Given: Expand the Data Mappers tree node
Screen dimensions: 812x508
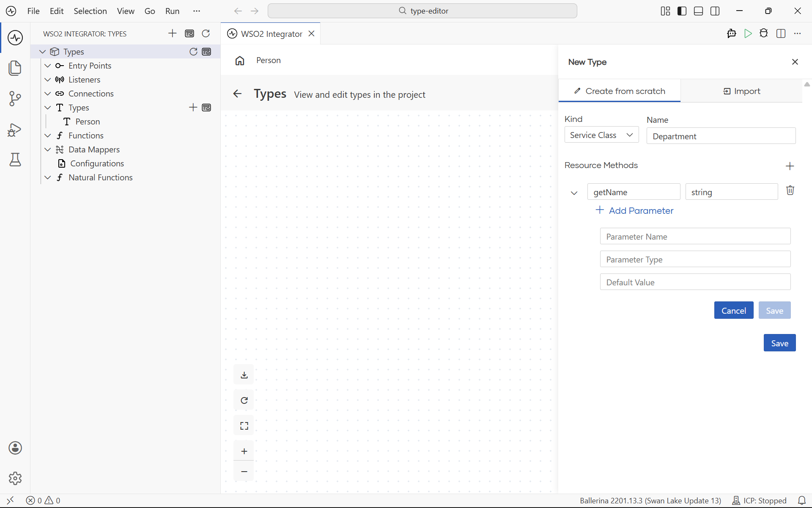Looking at the screenshot, I should [48, 149].
